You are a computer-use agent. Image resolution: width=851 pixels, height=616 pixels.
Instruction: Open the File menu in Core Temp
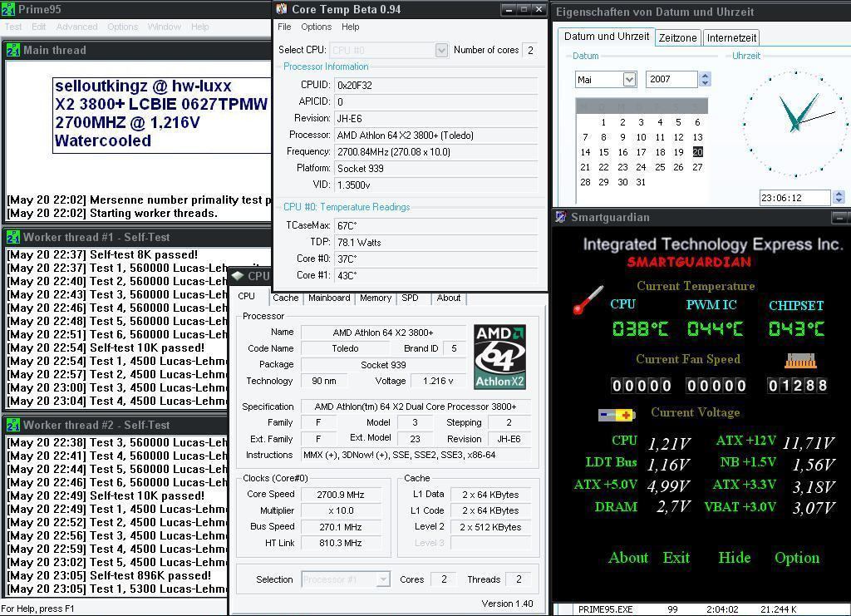tap(284, 27)
